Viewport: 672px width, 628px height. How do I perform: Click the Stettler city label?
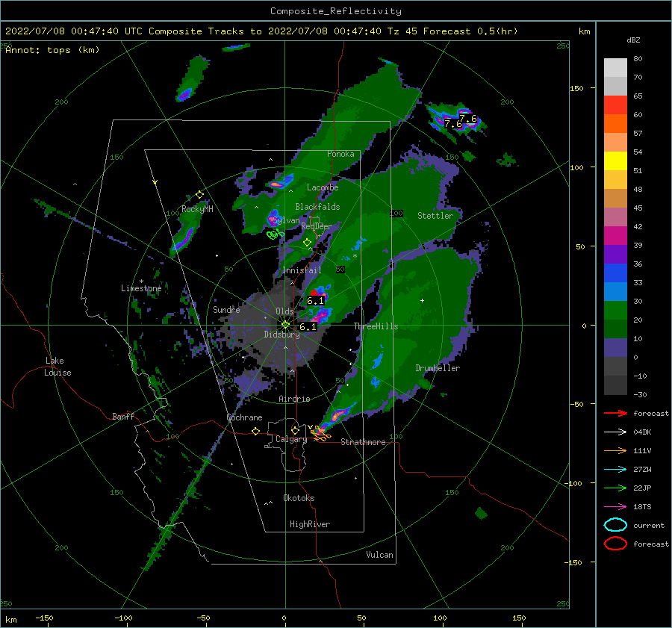pyautogui.click(x=435, y=216)
